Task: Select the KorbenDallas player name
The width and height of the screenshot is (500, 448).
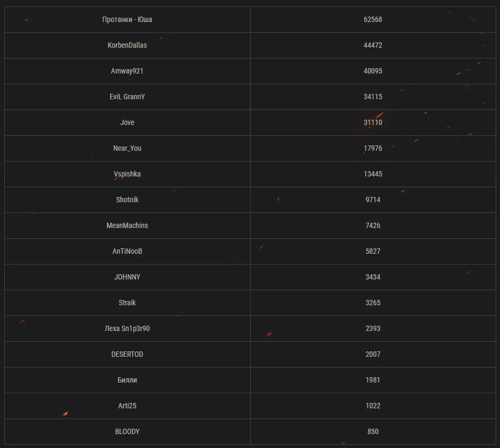Action: point(127,45)
